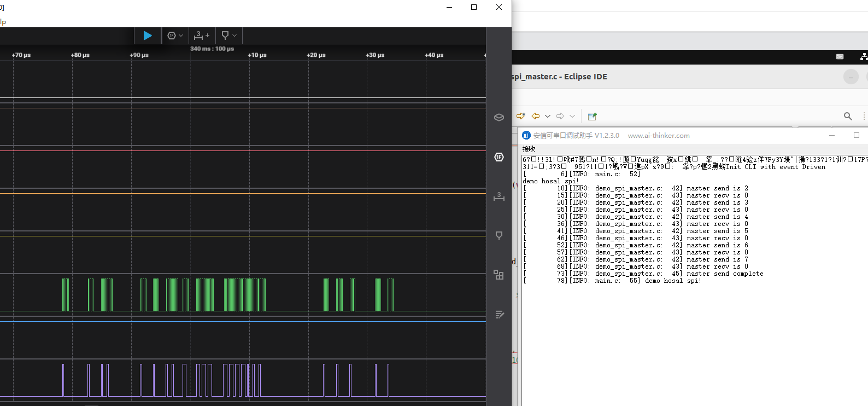Open the Measurements panel in the right sidebar

pyautogui.click(x=499, y=196)
